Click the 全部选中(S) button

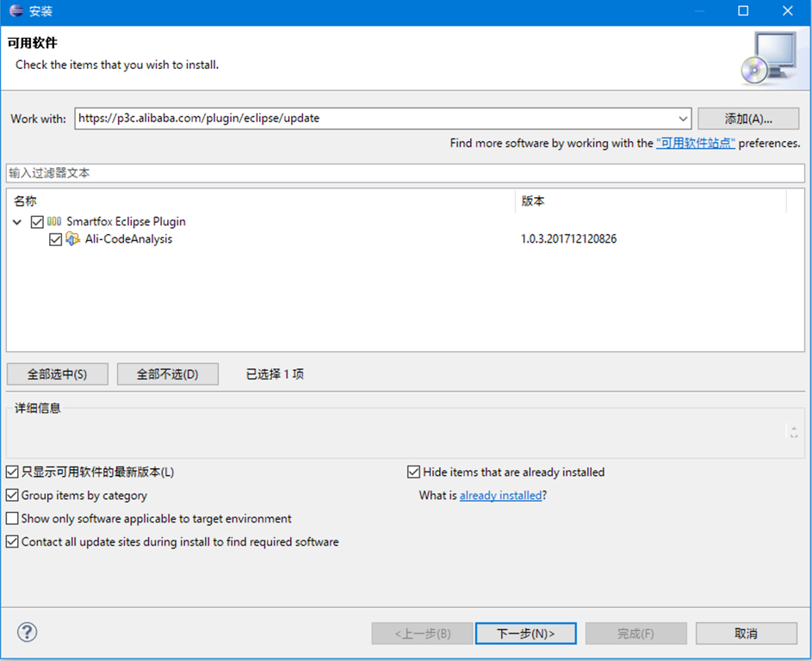coord(58,374)
